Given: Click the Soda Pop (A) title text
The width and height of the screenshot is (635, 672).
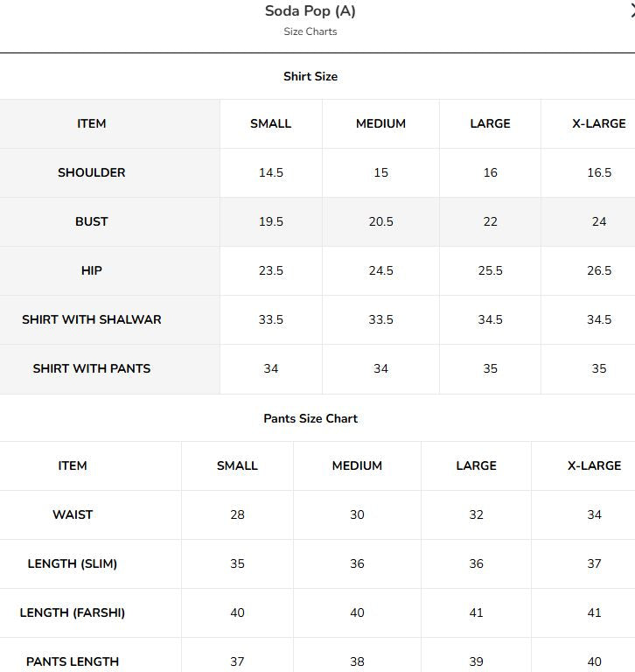Looking at the screenshot, I should (311, 10).
